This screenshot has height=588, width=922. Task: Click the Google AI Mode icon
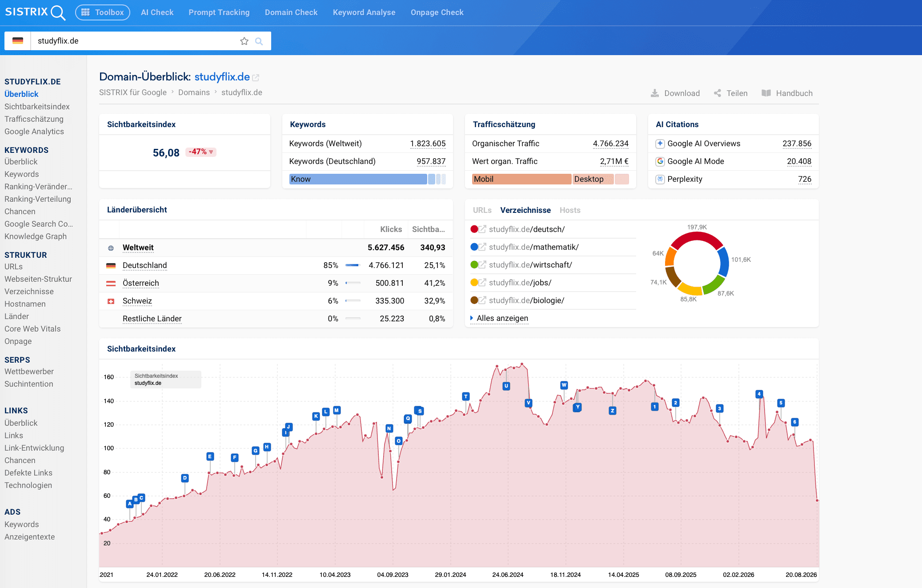tap(660, 161)
